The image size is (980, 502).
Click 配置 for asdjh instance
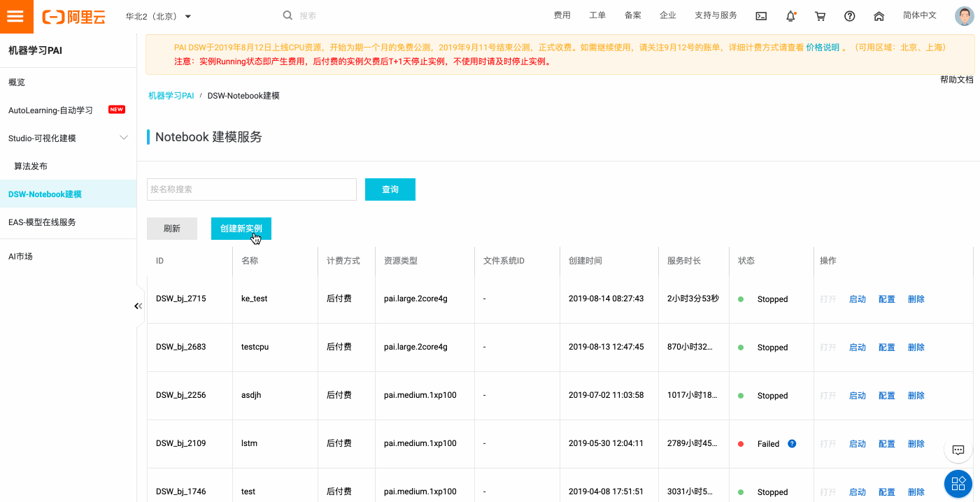887,396
